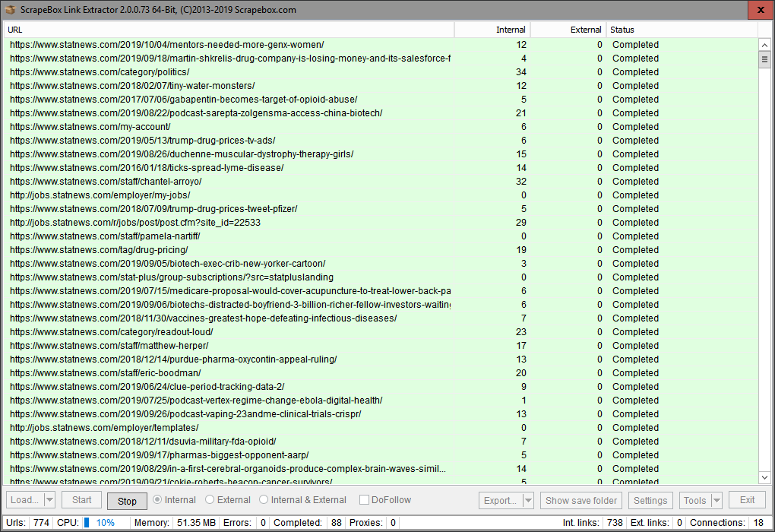Select the podcast-sarepta-zolgensma URL row
The height and width of the screenshot is (532, 775).
click(381, 113)
